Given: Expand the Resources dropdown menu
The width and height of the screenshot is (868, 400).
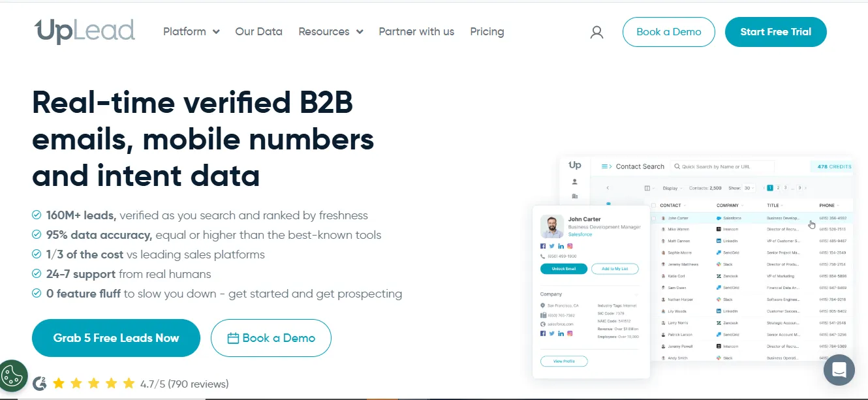Looking at the screenshot, I should pyautogui.click(x=330, y=31).
